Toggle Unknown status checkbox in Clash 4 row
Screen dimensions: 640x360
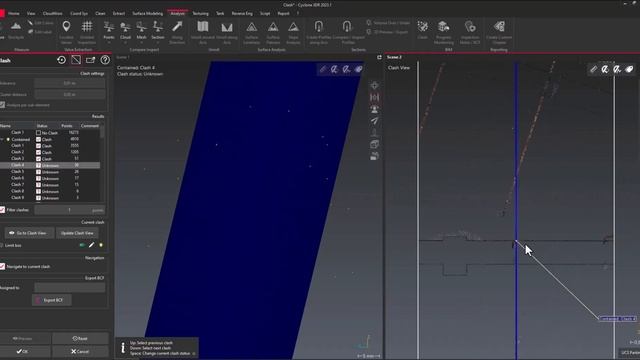pos(38,165)
